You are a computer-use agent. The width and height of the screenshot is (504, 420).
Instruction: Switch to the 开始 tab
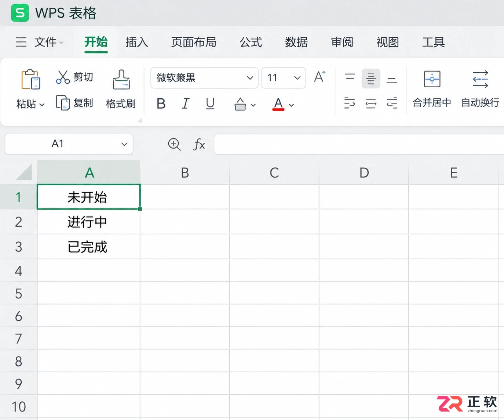point(96,42)
